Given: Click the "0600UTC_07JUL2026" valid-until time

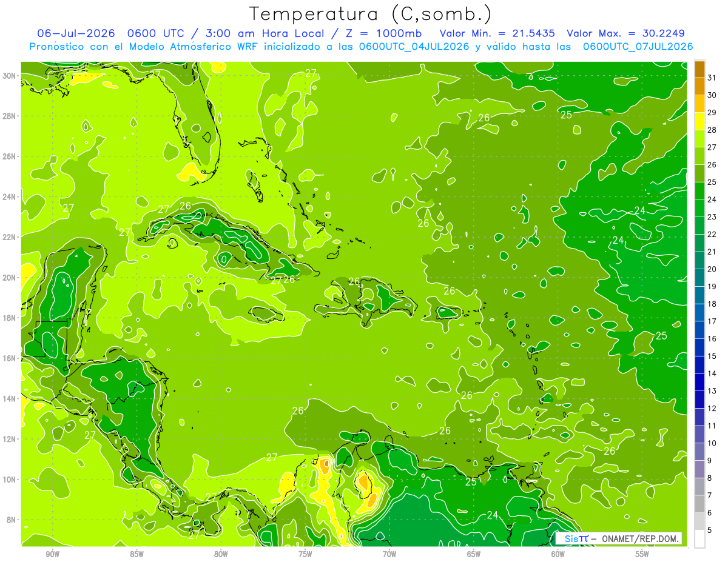Looking at the screenshot, I should click(x=638, y=47).
